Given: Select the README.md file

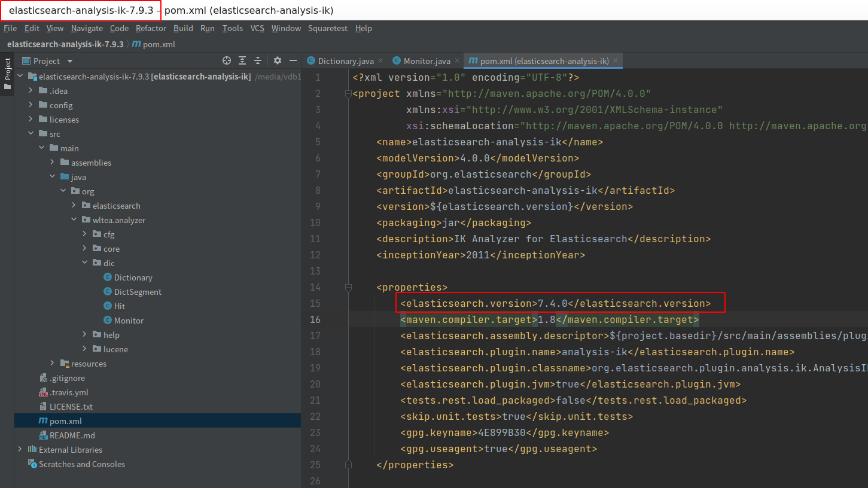Looking at the screenshot, I should click(67, 435).
